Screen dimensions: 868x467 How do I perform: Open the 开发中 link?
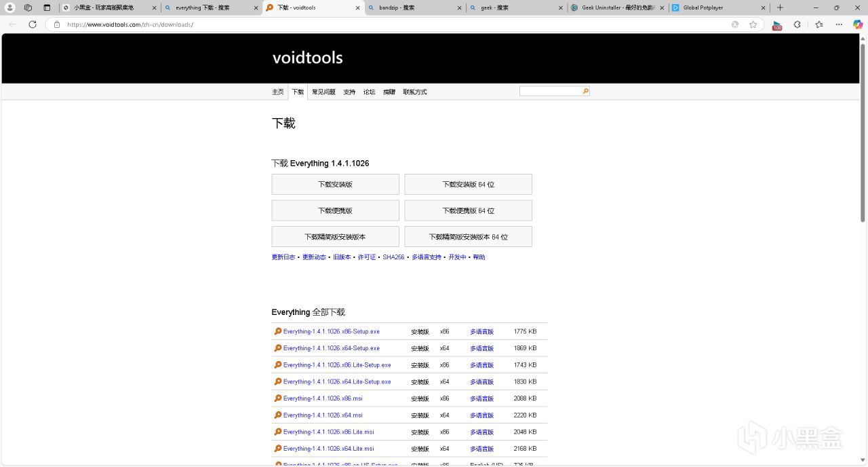tap(457, 257)
